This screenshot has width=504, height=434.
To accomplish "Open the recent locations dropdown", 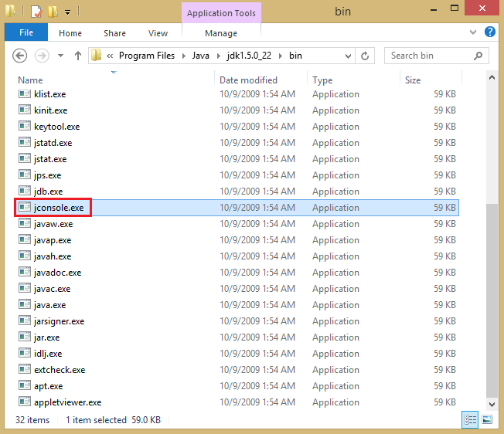I will [x=60, y=56].
